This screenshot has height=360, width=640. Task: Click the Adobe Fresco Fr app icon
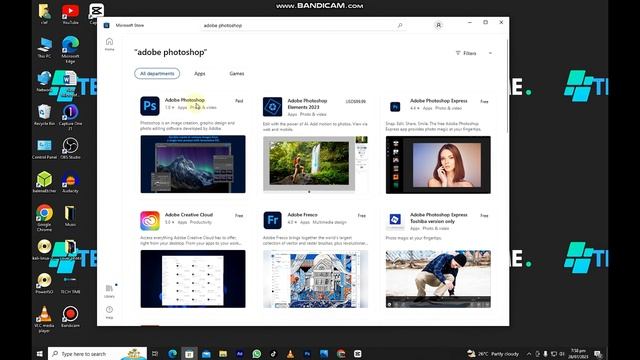272,220
